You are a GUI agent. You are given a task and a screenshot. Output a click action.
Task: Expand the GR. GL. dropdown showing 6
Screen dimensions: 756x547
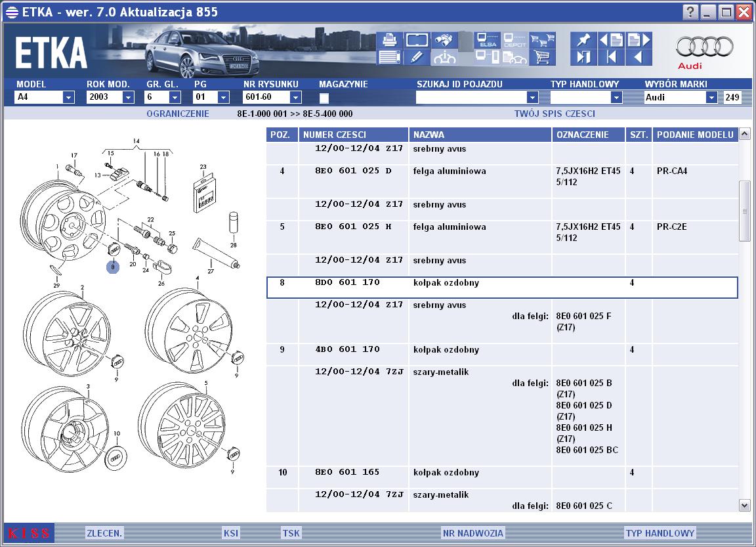[175, 97]
